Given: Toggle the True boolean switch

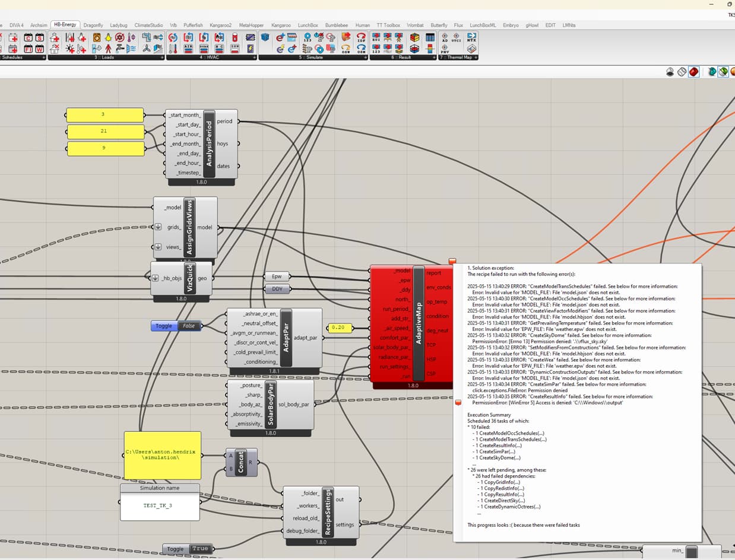Looking at the screenshot, I should coord(188,549).
